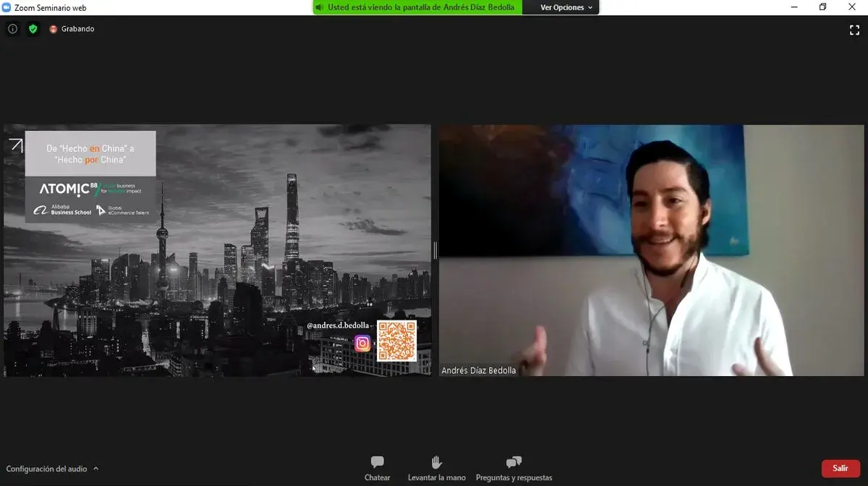
Task: Open the Chatear chat panel
Action: [377, 468]
